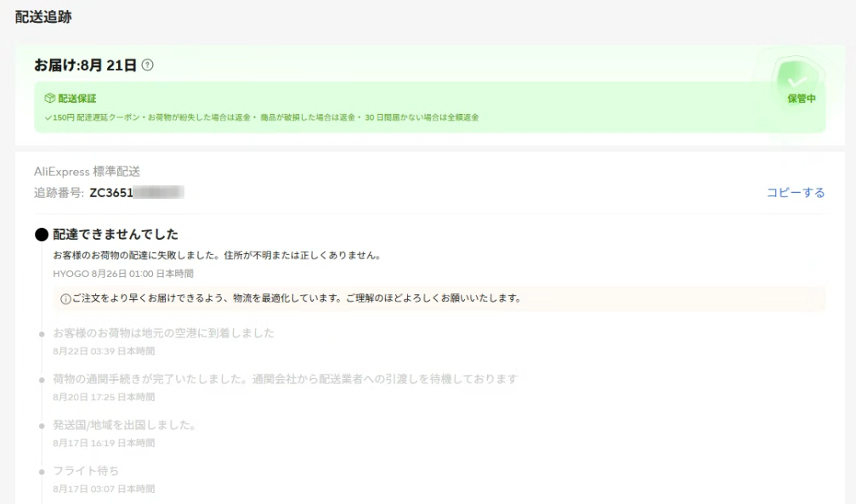Open the 配送保証 guarantee label
The height and width of the screenshot is (504, 856).
tap(77, 99)
